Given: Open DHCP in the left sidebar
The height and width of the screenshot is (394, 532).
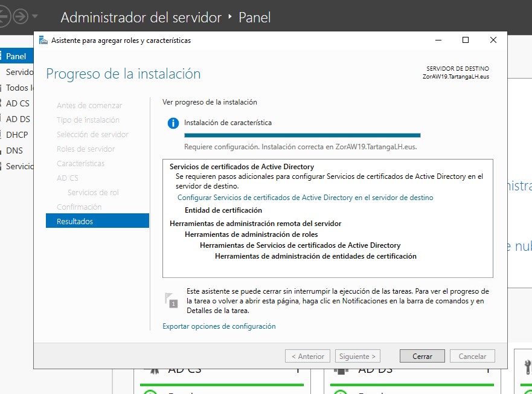Looking at the screenshot, I should point(17,135).
